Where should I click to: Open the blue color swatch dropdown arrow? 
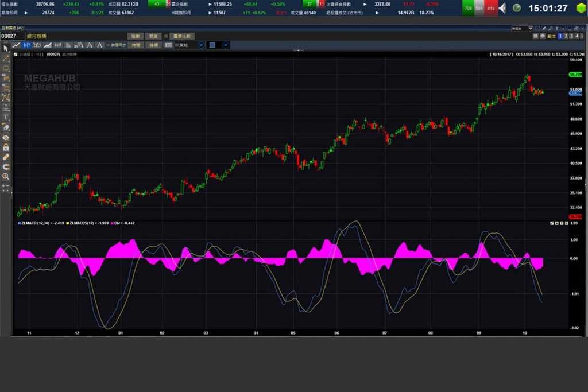coord(225,45)
